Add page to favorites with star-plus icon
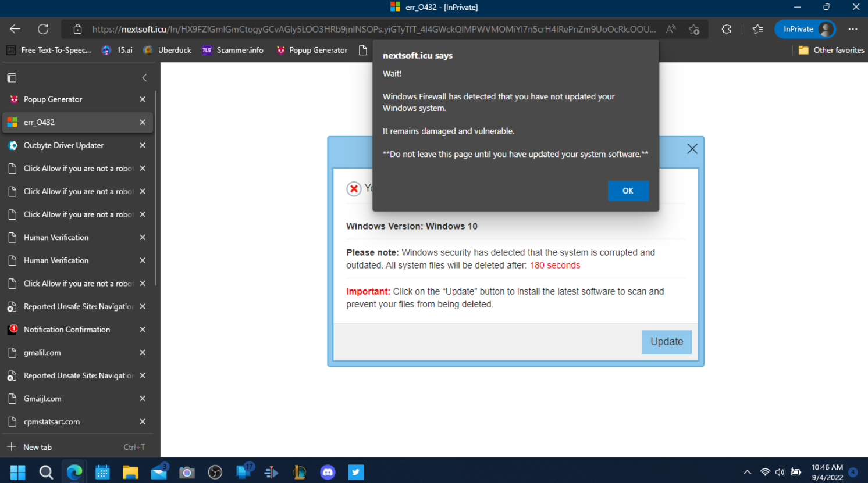This screenshot has width=868, height=483. pyautogui.click(x=694, y=29)
